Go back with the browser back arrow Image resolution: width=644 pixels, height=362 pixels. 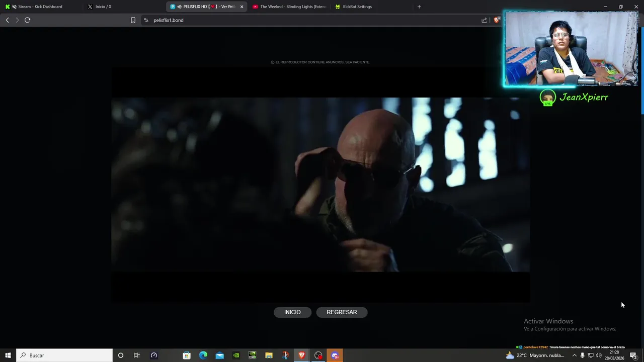(7, 20)
